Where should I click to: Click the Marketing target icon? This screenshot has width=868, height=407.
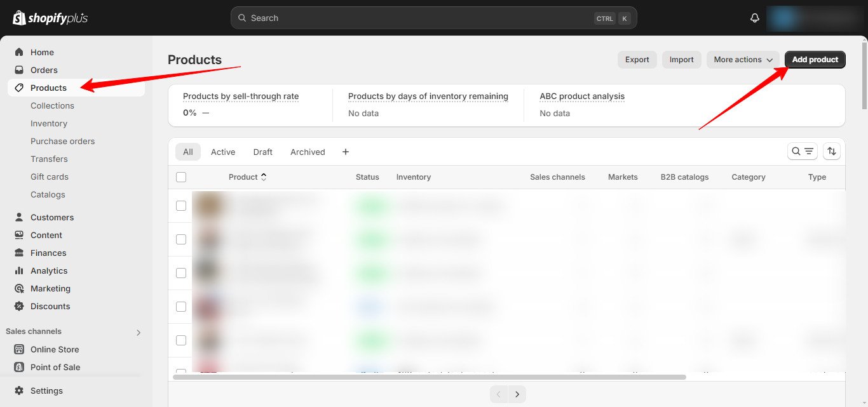tap(19, 288)
